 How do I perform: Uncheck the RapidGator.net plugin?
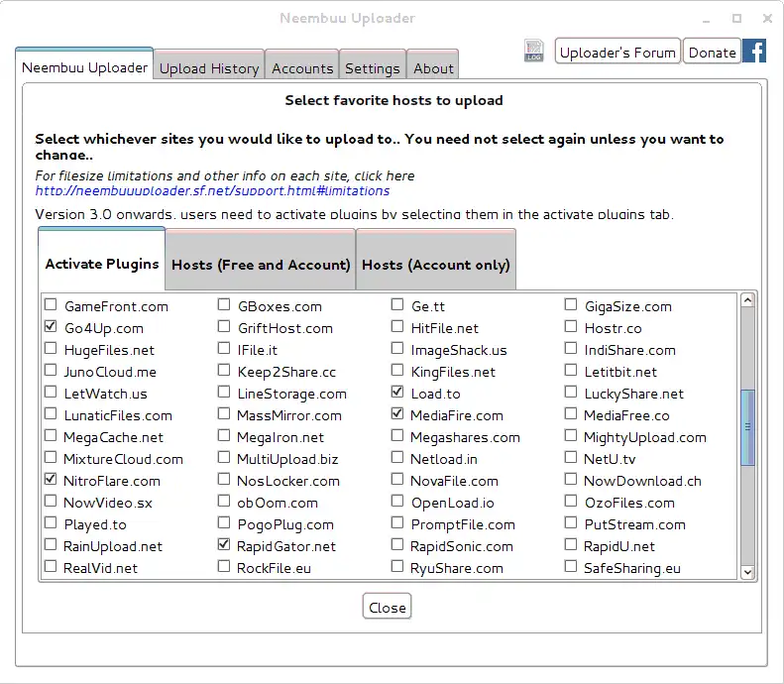(x=224, y=546)
